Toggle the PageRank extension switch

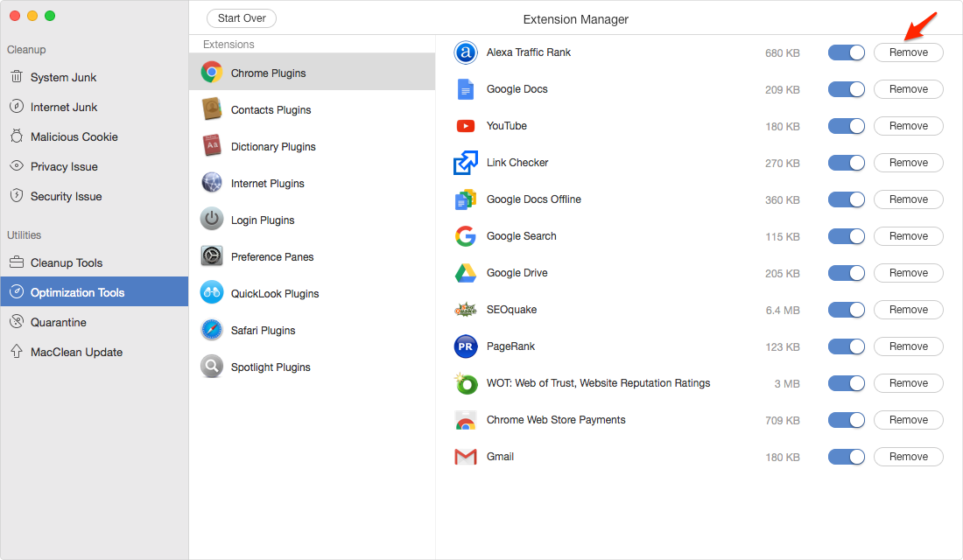tap(846, 346)
